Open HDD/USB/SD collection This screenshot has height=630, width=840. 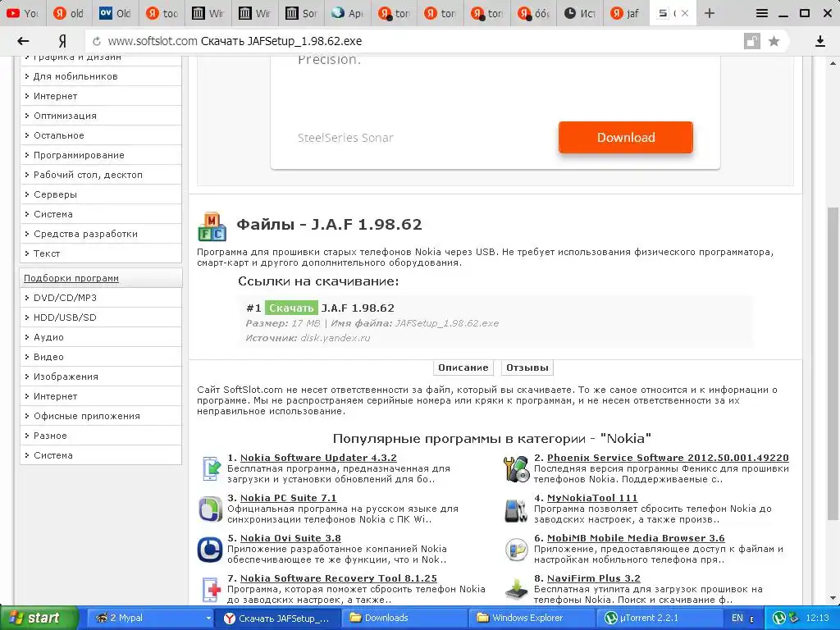(x=101, y=317)
